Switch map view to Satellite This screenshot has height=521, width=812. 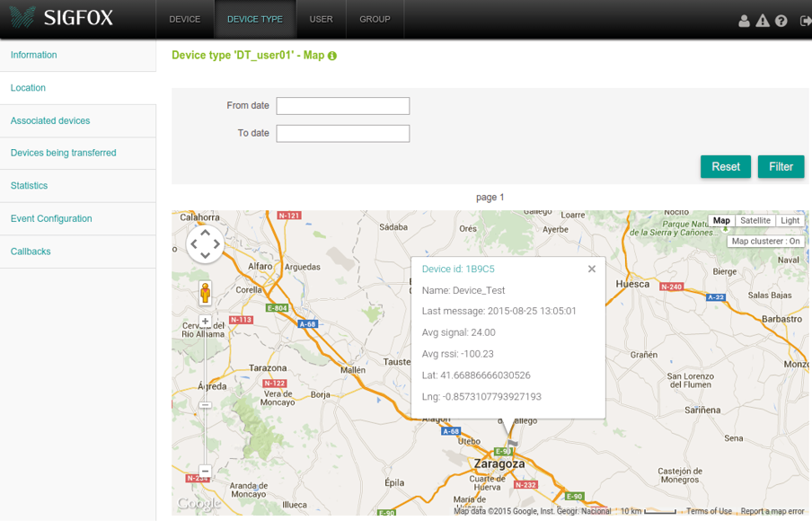tap(755, 220)
